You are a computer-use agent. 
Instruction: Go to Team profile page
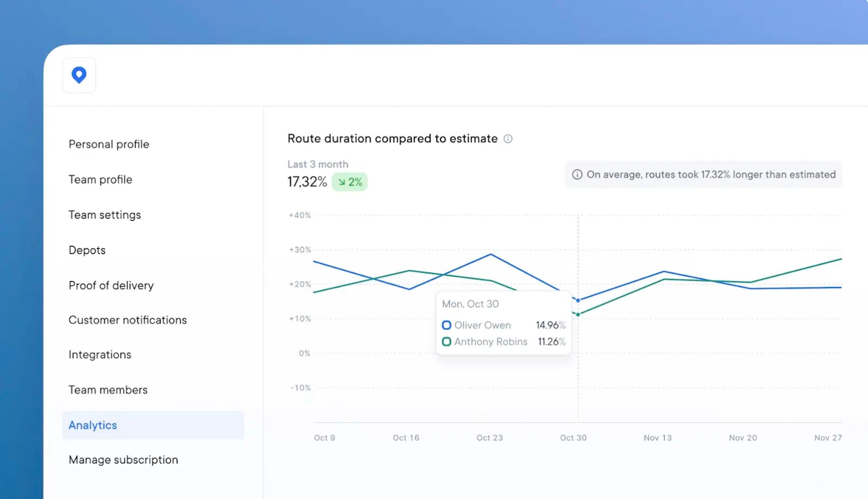pyautogui.click(x=100, y=180)
